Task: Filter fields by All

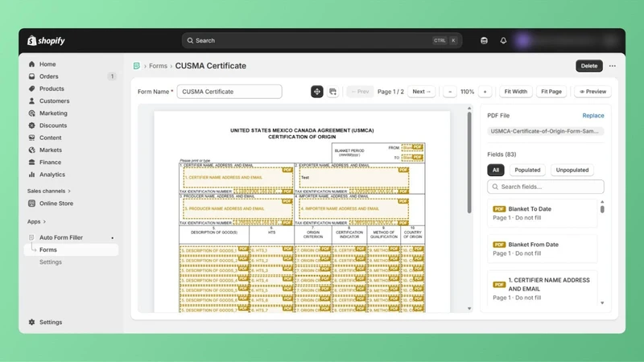Action: click(x=496, y=170)
